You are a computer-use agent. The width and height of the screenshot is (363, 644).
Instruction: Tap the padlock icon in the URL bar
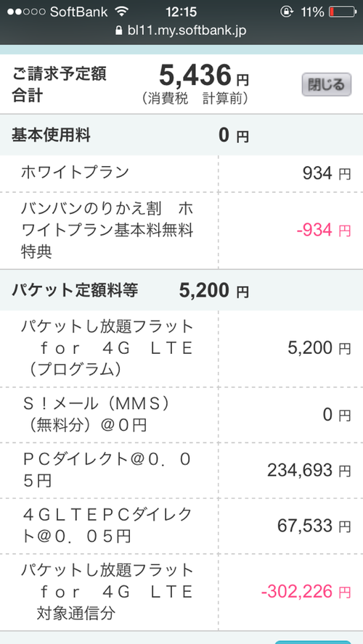119,30
